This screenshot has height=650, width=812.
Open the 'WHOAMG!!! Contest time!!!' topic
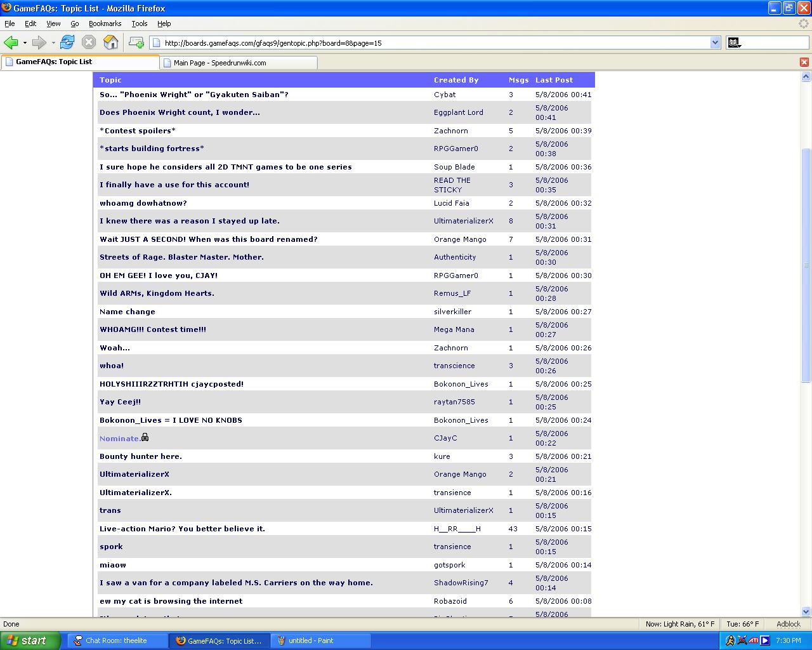click(x=153, y=329)
